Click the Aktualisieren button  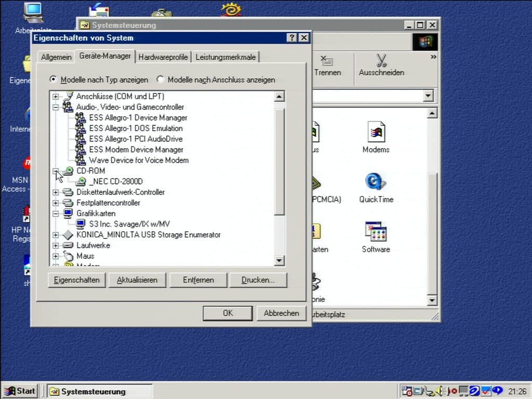click(x=137, y=280)
